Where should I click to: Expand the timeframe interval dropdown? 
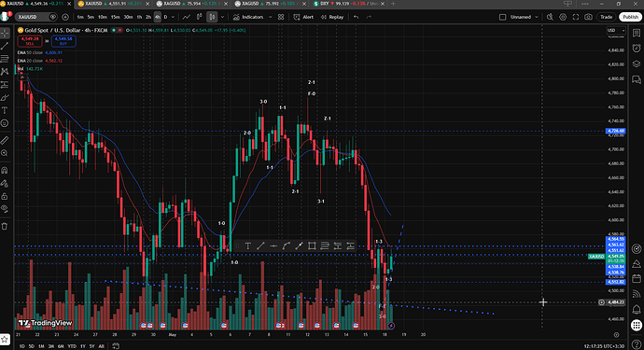click(x=173, y=17)
